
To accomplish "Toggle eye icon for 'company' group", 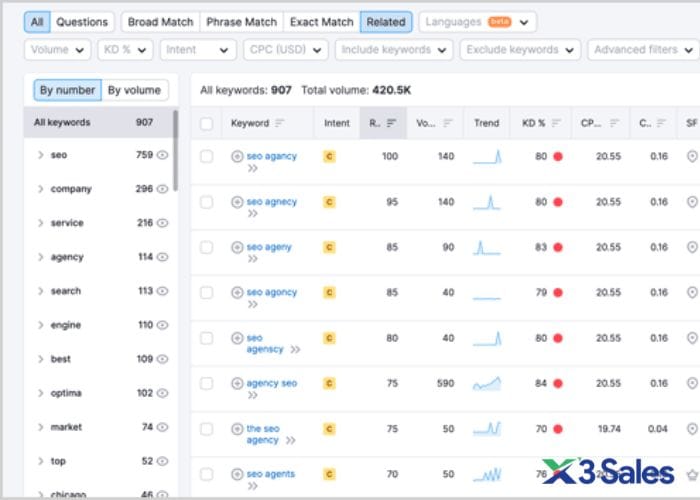I will 162,189.
